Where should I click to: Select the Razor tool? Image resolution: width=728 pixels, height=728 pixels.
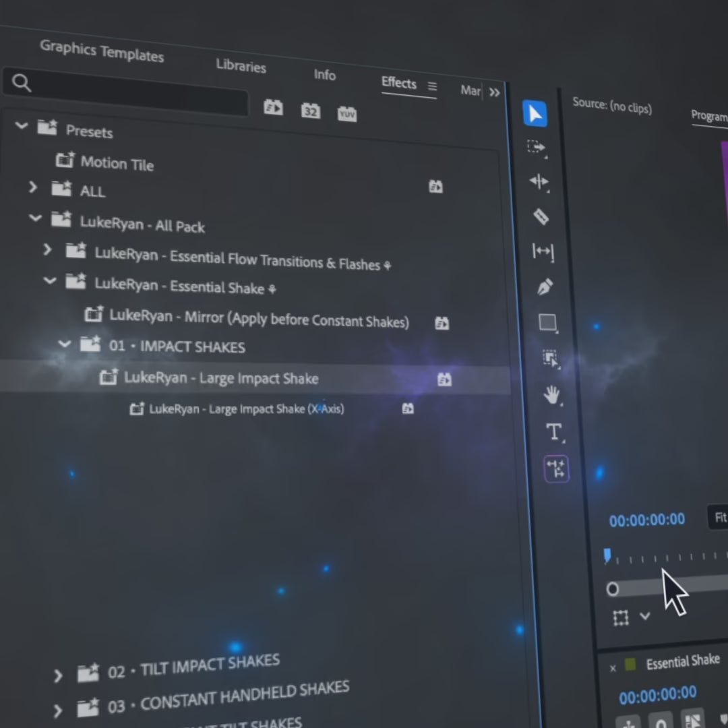(541, 216)
